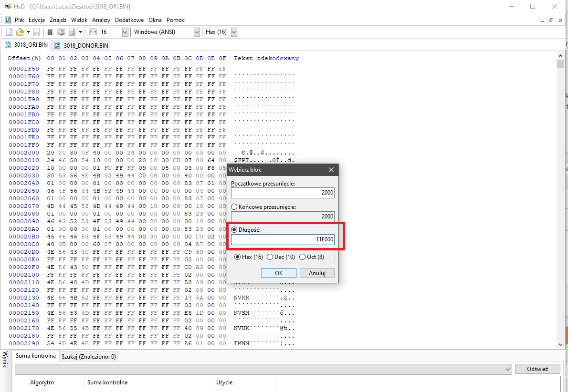Open the Analizy menu

tap(101, 20)
